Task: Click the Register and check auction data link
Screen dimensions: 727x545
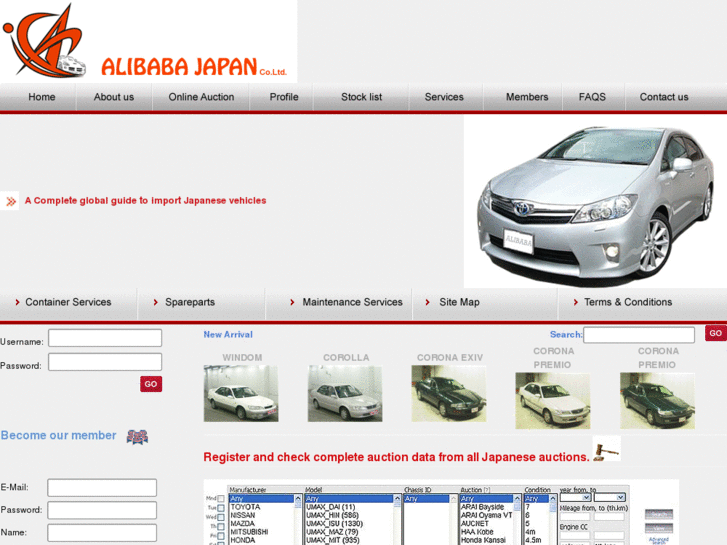Action: [396, 457]
